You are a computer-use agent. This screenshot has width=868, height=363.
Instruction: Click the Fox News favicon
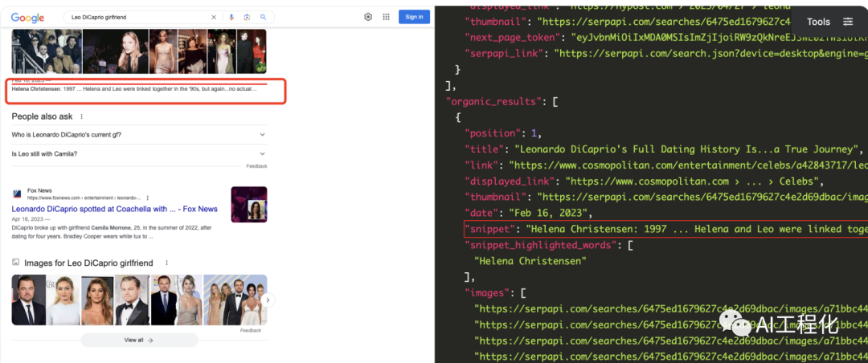click(17, 194)
